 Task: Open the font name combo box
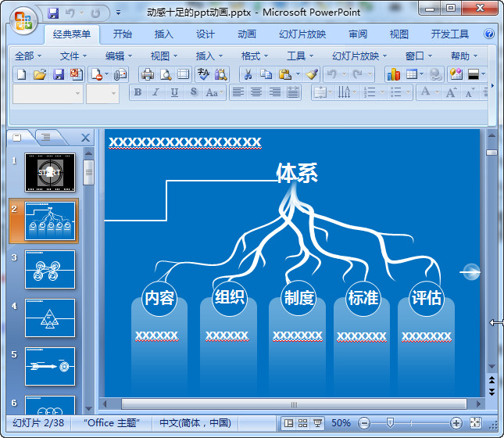tap(48, 94)
